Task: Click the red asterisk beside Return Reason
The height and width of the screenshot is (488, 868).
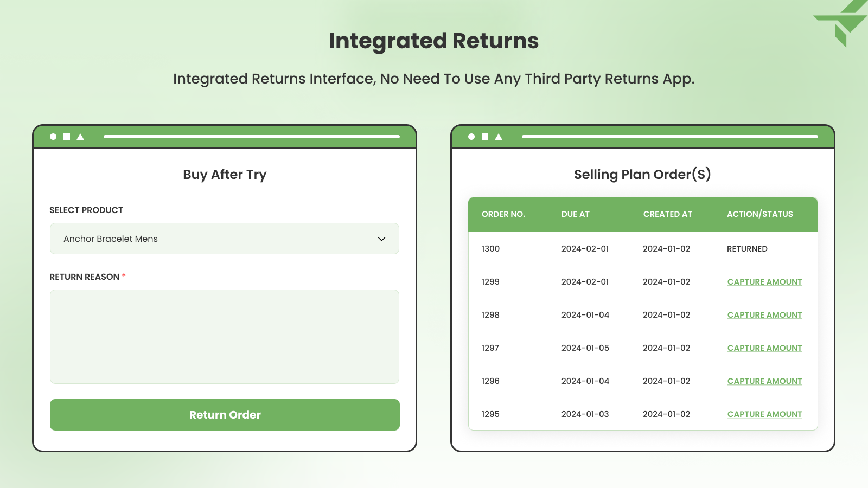Action: pyautogui.click(x=124, y=275)
